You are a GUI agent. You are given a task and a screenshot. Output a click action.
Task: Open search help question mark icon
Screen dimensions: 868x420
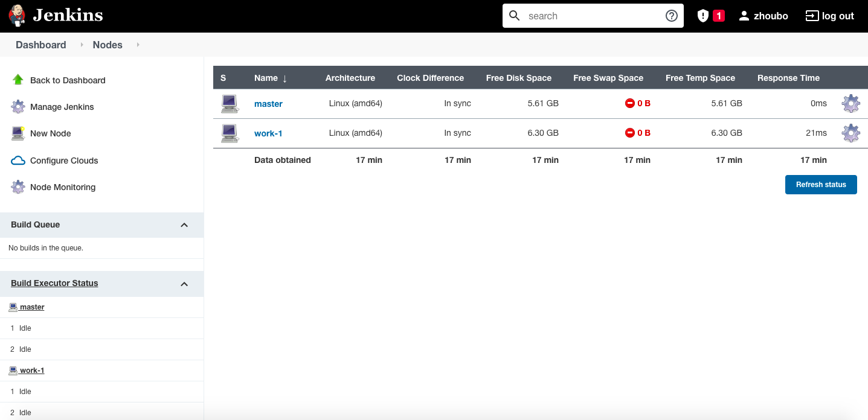(x=672, y=16)
